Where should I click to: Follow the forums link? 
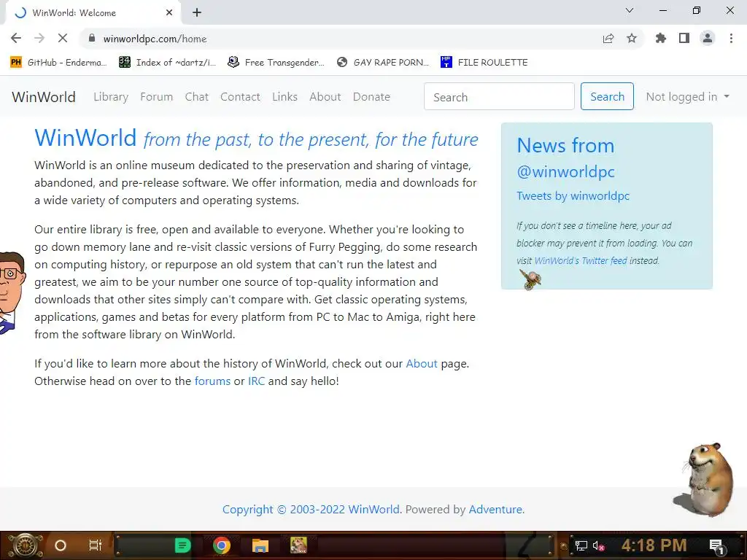click(212, 381)
